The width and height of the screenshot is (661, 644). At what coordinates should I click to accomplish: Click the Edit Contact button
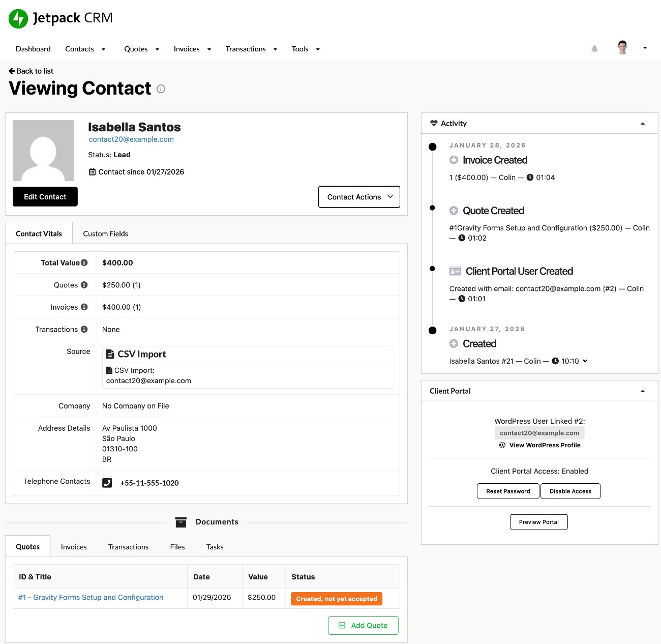coord(45,196)
